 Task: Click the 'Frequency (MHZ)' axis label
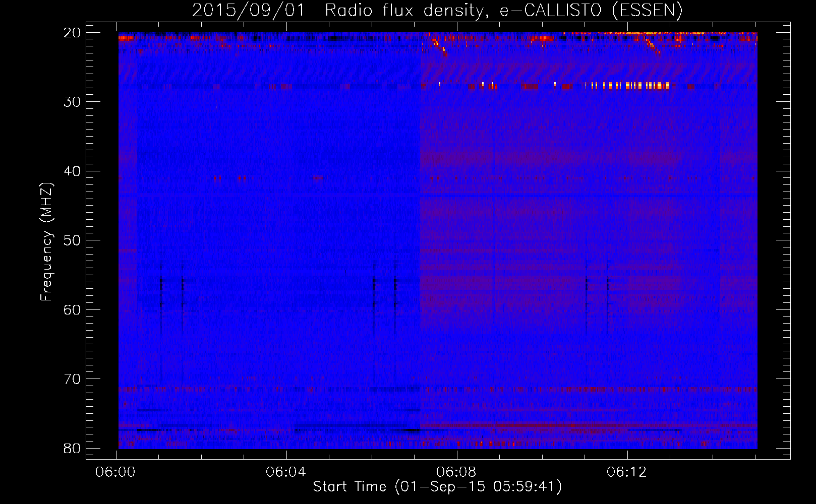pyautogui.click(x=46, y=242)
